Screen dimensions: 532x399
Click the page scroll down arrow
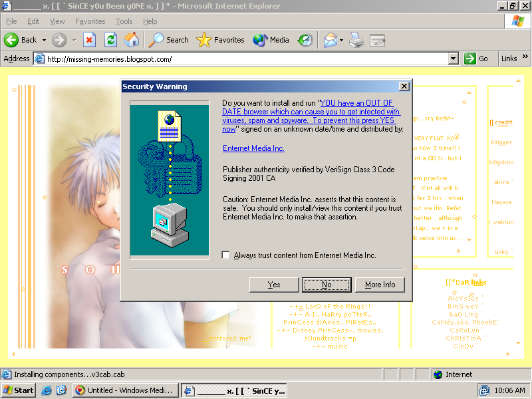[x=518, y=343]
